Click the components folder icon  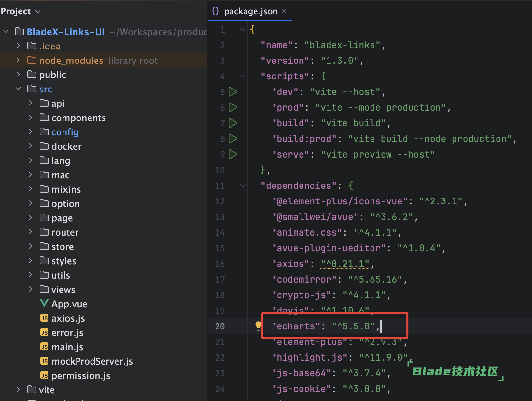[44, 118]
